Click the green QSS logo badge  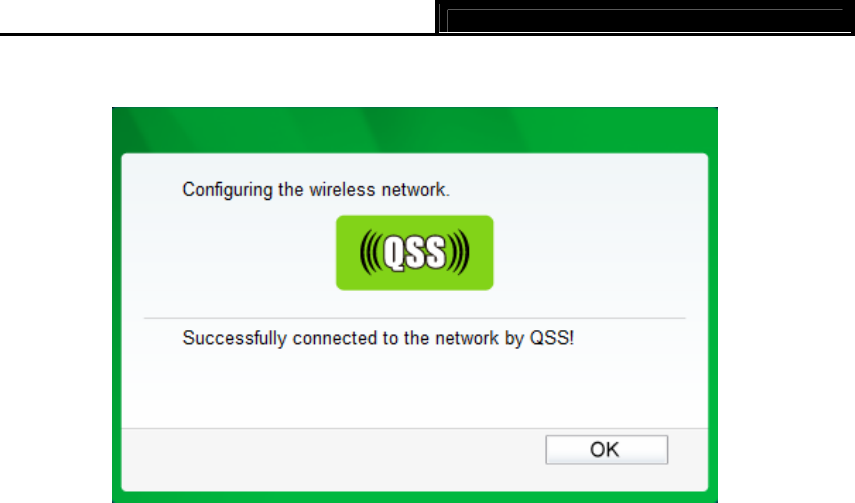pyautogui.click(x=414, y=253)
